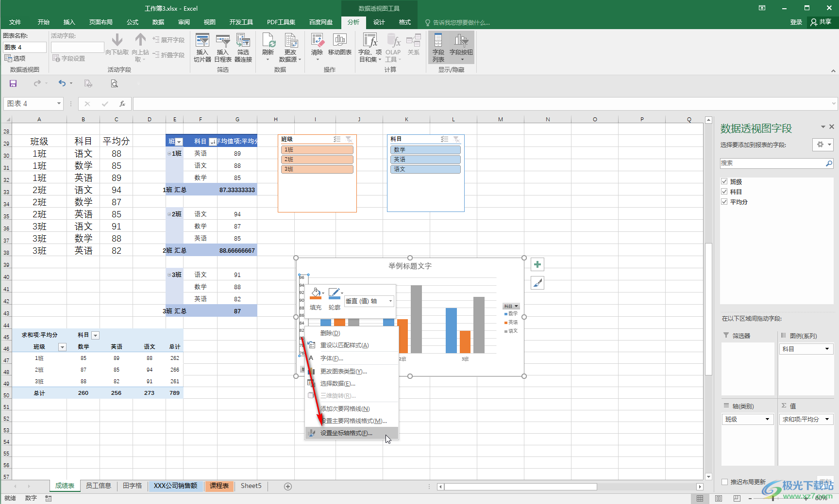Viewport: 839px width, 504px height.
Task: Click the chart styles brush icon
Action: pos(537,283)
